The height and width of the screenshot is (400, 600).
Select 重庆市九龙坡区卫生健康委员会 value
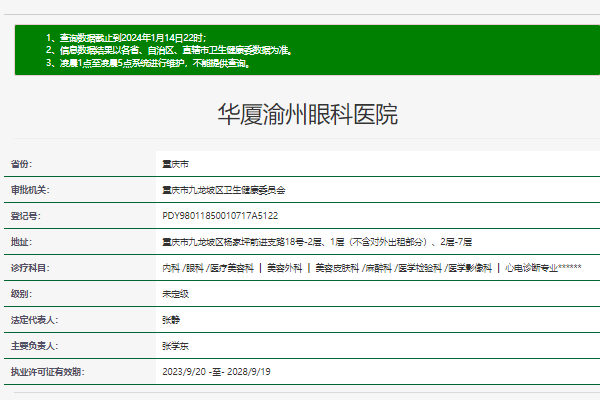224,190
